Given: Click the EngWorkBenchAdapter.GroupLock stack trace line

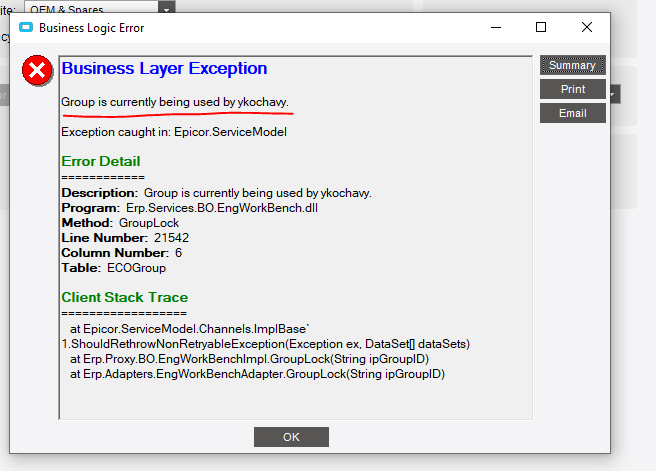Looking at the screenshot, I should pyautogui.click(x=257, y=374).
